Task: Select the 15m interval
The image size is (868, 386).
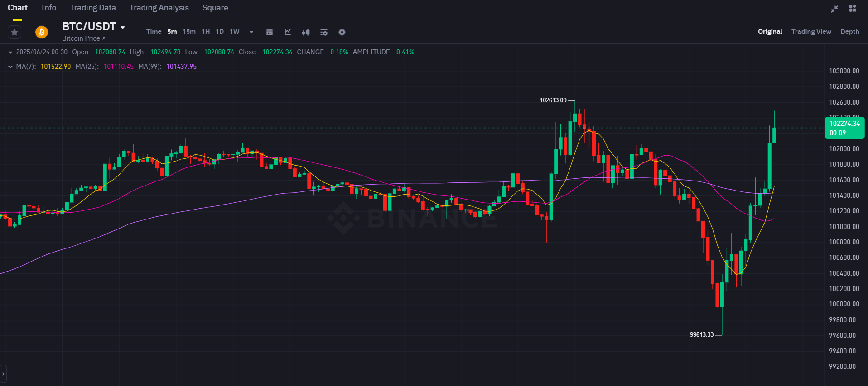Action: tap(189, 32)
